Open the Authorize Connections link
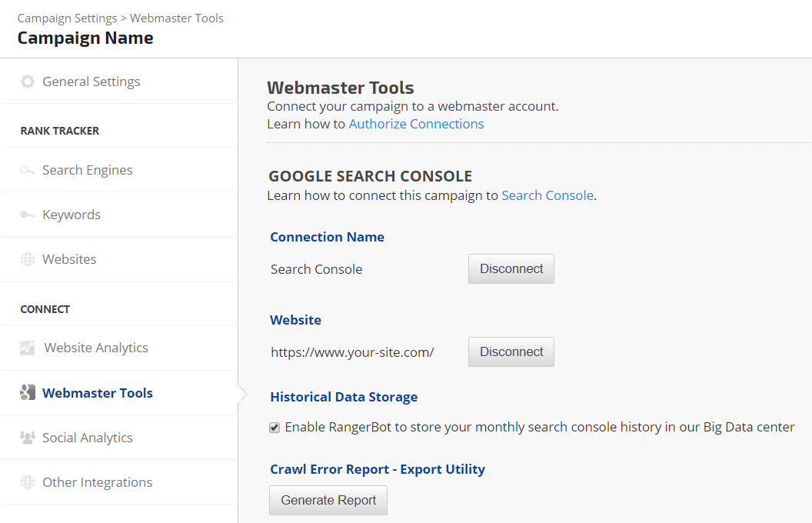This screenshot has height=523, width=812. click(x=416, y=124)
